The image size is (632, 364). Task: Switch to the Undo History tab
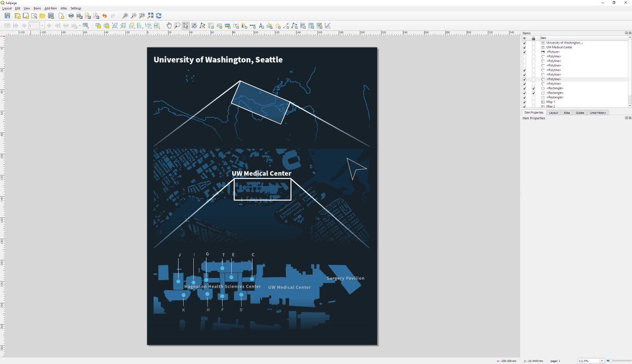click(598, 113)
